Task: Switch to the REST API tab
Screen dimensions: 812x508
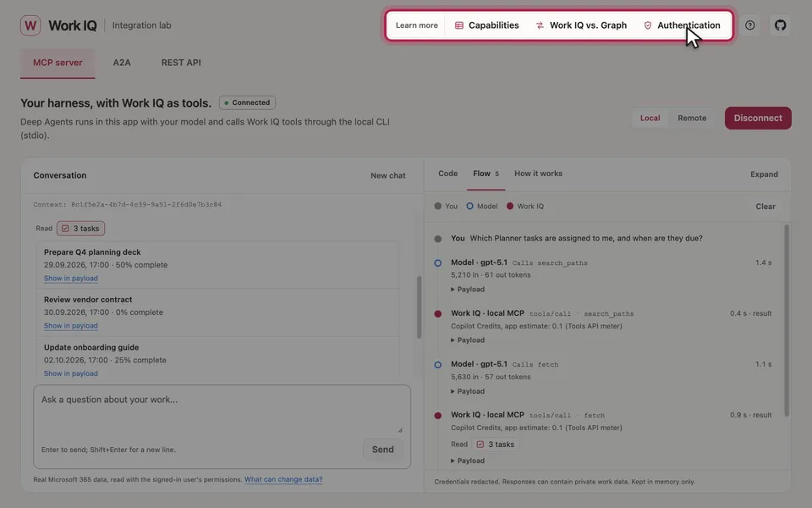Action: pyautogui.click(x=181, y=63)
